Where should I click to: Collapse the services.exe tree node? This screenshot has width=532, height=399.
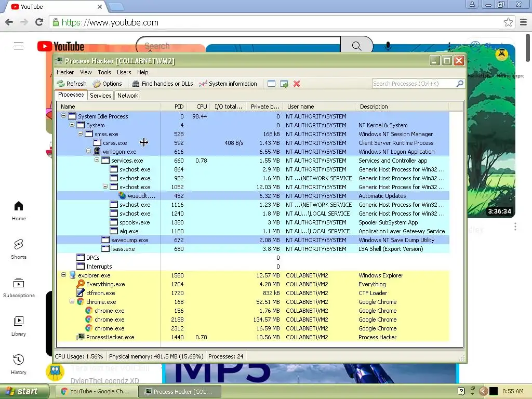click(x=97, y=160)
